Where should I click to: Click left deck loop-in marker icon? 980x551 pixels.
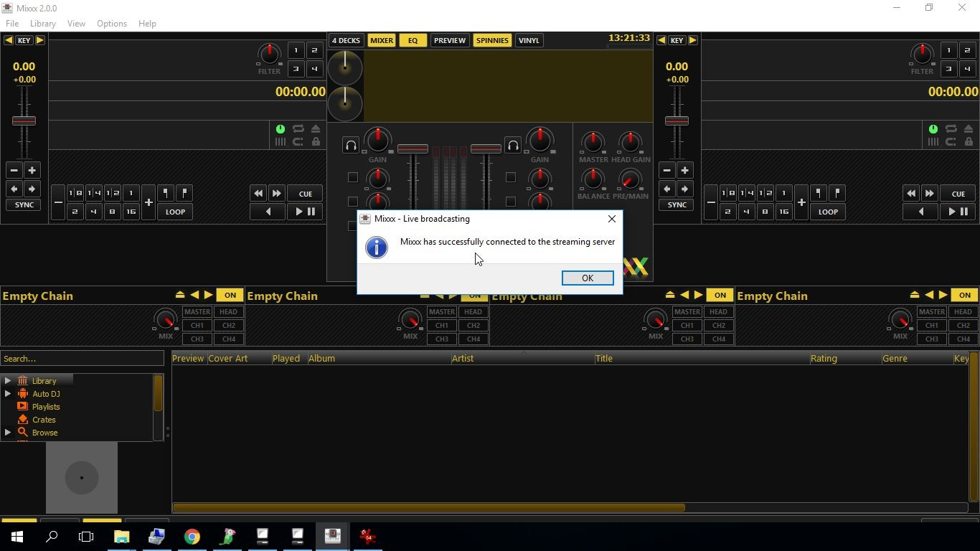(x=166, y=193)
